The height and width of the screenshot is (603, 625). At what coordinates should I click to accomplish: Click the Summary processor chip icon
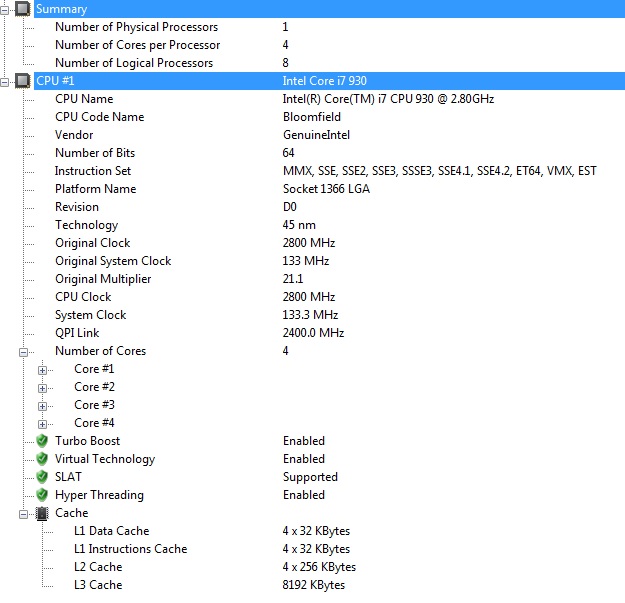pos(23,9)
